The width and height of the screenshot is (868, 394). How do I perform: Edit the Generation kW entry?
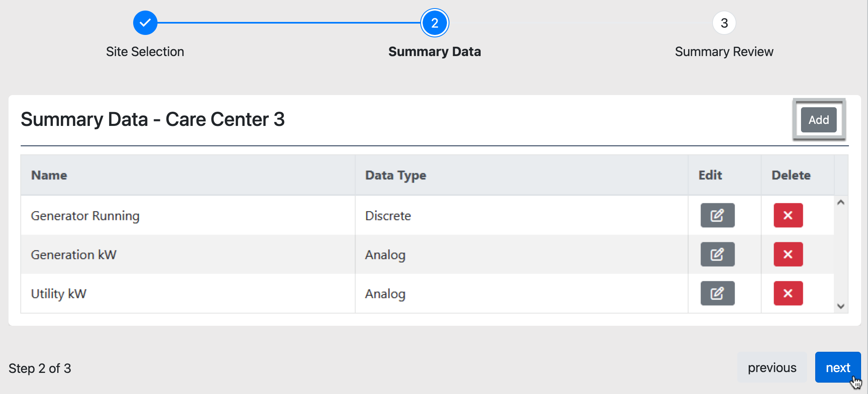(x=717, y=254)
